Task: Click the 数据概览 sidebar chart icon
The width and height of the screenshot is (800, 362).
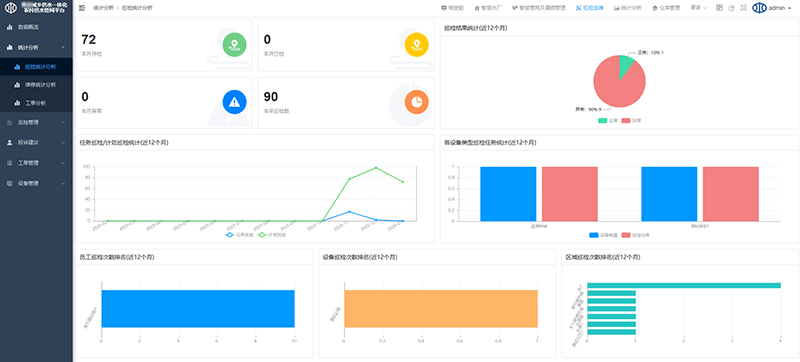Action: [x=10, y=27]
